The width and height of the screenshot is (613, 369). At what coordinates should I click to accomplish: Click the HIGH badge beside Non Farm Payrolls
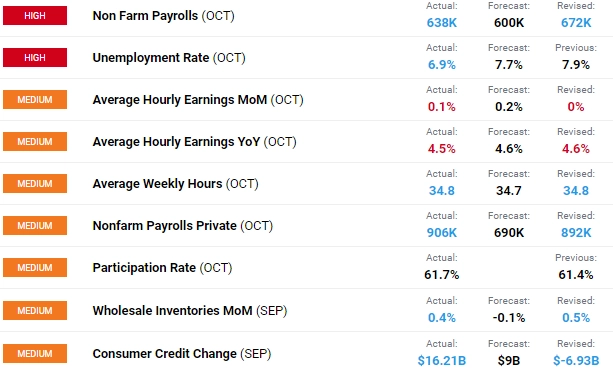coord(35,16)
